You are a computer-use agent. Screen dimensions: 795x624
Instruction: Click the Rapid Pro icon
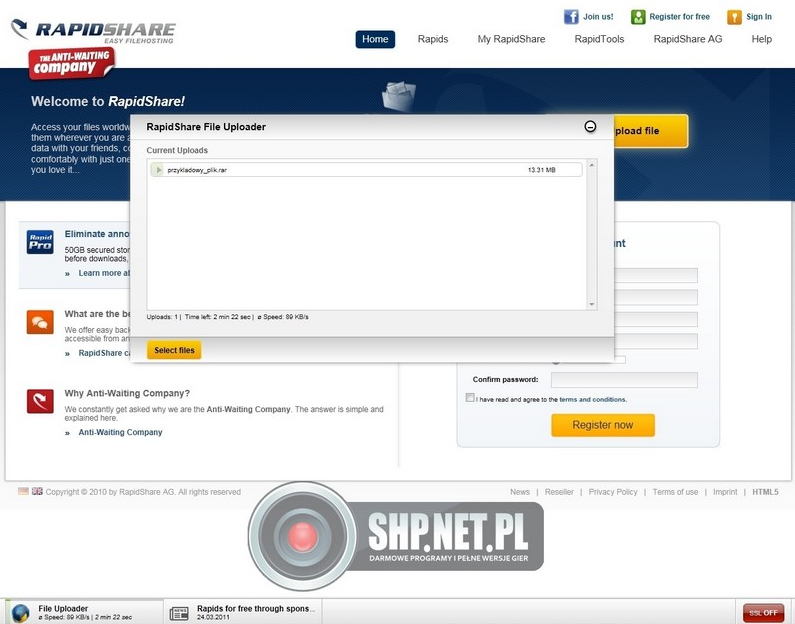[x=40, y=242]
